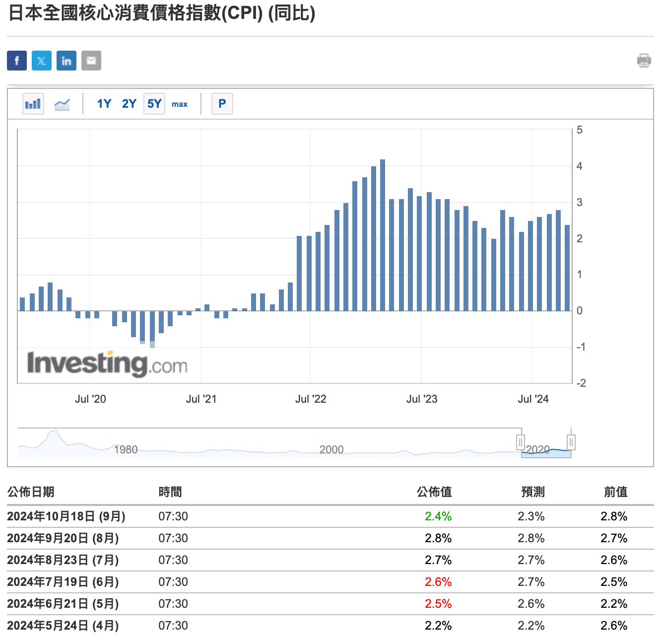Image resolution: width=659 pixels, height=644 pixels.
Task: Switch to bar chart view
Action: [33, 104]
